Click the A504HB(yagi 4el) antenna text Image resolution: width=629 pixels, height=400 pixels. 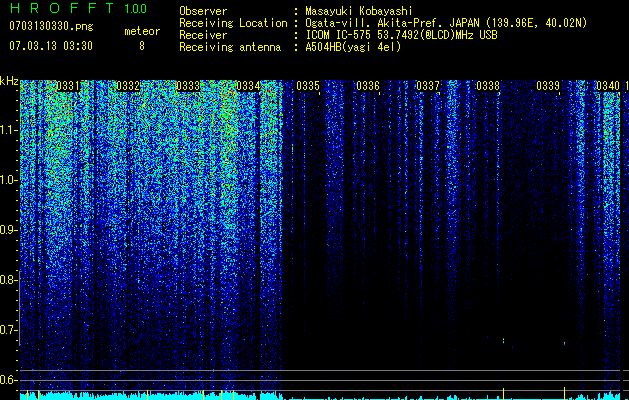point(353,47)
